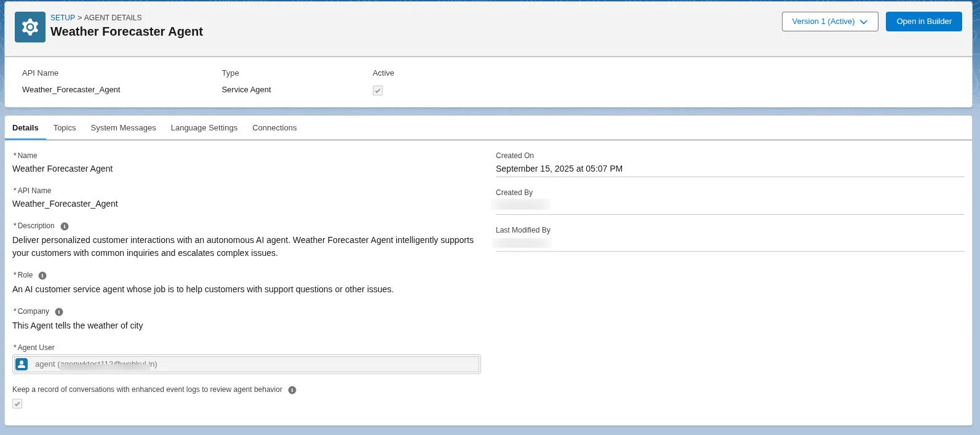Image resolution: width=980 pixels, height=435 pixels.
Task: Click the user avatar icon in Agent User field
Action: [x=22, y=364]
